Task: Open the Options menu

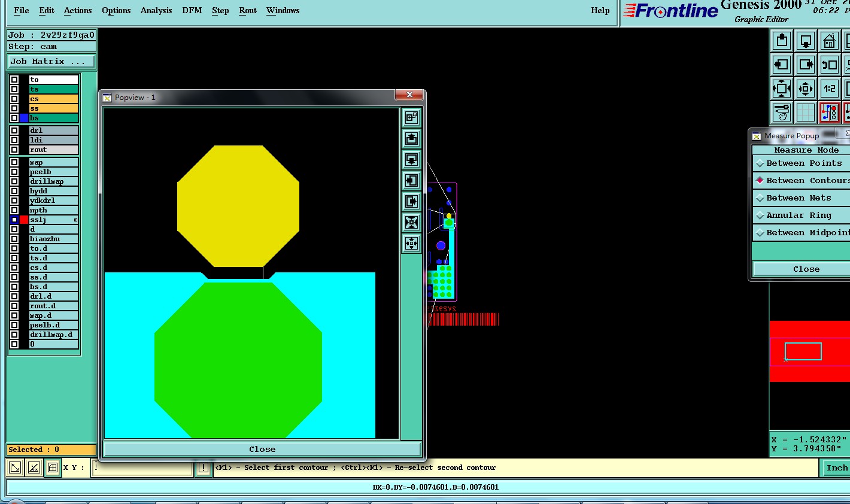Action: (116, 10)
